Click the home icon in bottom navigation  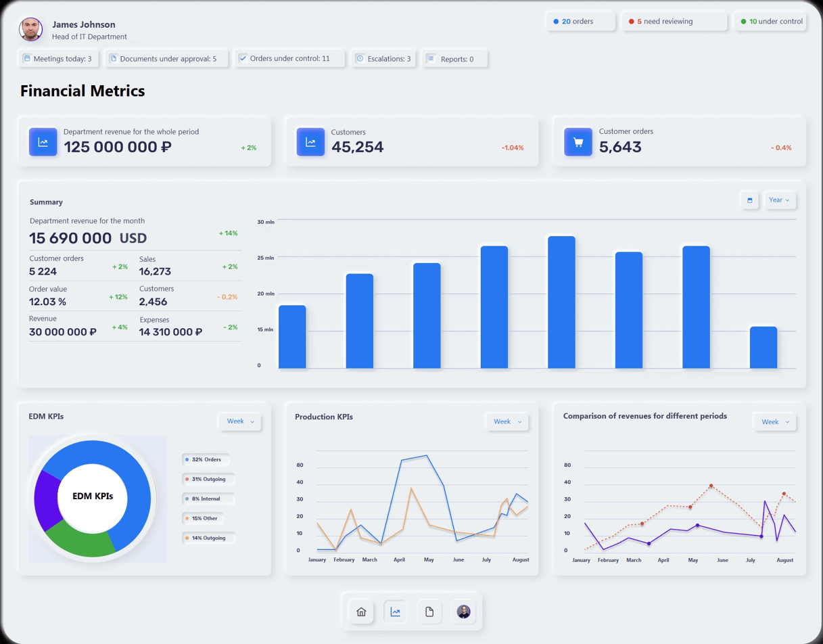(361, 612)
